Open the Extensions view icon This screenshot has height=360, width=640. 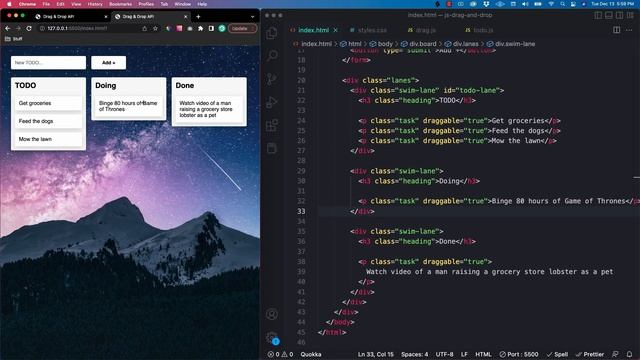coord(272,125)
